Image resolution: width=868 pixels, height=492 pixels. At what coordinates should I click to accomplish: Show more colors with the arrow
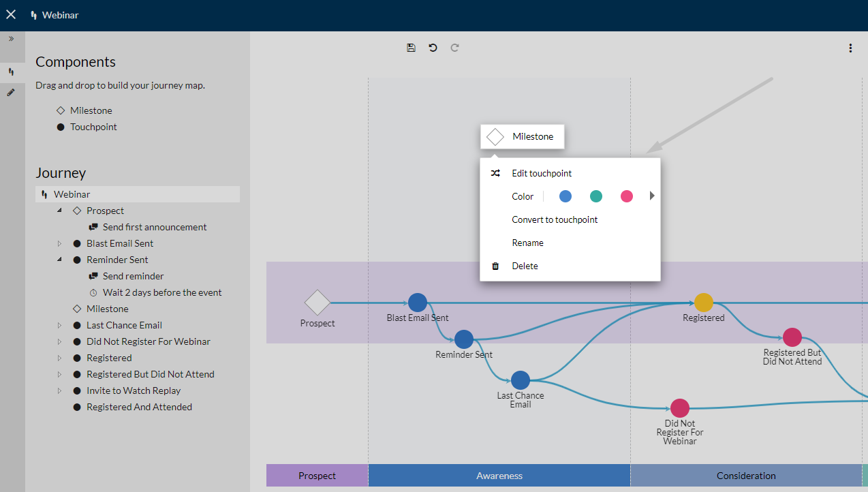coord(652,196)
